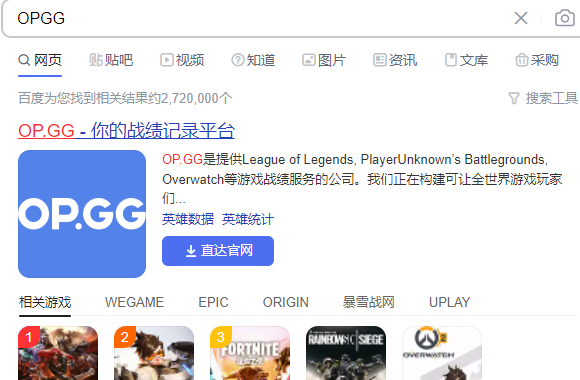Open the OP.GG - 你的战绩记录平台 result link
The image size is (580, 380).
coord(126,131)
